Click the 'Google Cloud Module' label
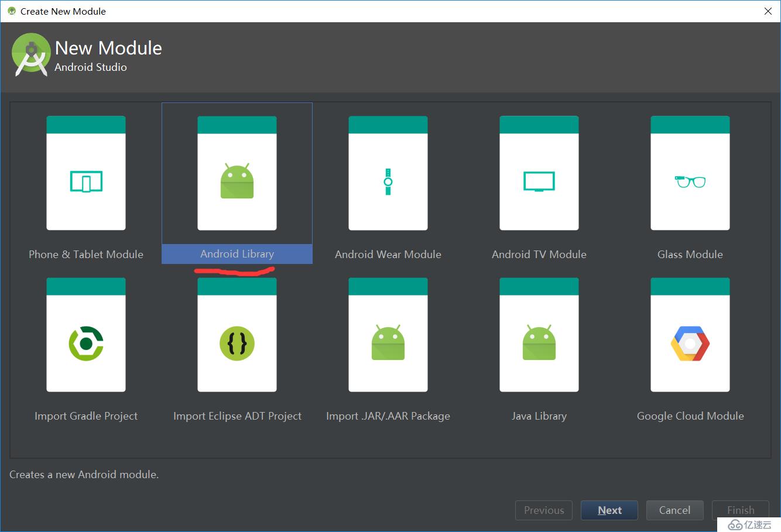The image size is (781, 532). (690, 416)
